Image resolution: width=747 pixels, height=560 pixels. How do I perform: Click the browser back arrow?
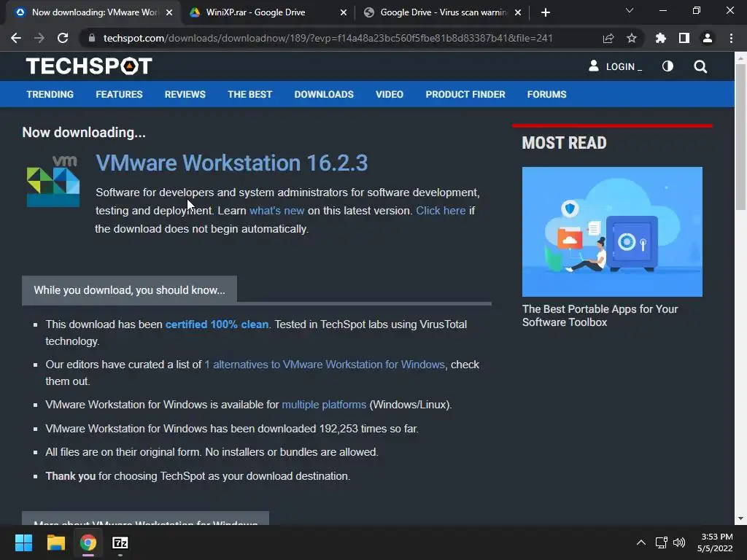pos(16,38)
